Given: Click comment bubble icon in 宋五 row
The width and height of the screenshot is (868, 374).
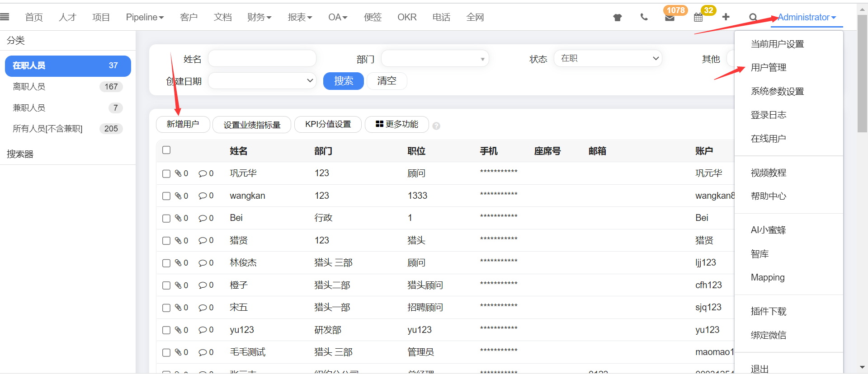Looking at the screenshot, I should point(203,308).
